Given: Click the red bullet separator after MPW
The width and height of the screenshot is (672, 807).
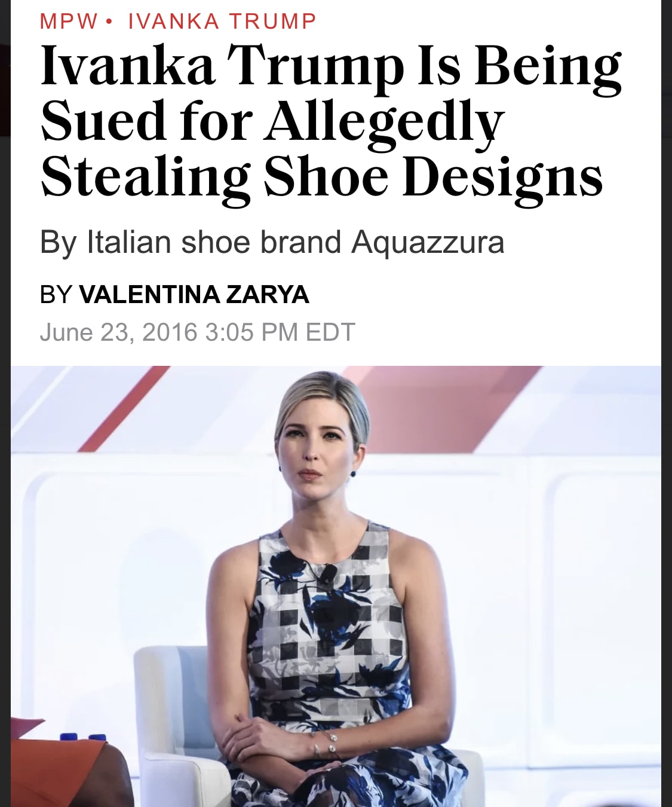Looking at the screenshot, I should (108, 22).
